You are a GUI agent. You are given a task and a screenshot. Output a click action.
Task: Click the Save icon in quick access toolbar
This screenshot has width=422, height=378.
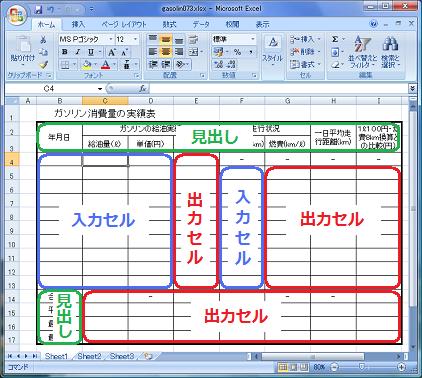(39, 9)
